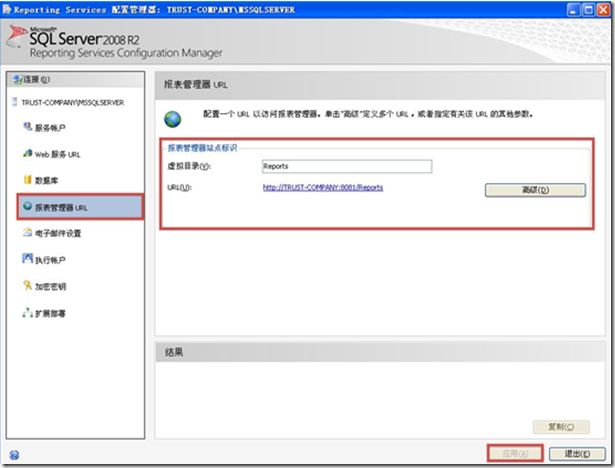Maximize the configuration manager window
This screenshot has width=615, height=468.
pyautogui.click(x=588, y=9)
